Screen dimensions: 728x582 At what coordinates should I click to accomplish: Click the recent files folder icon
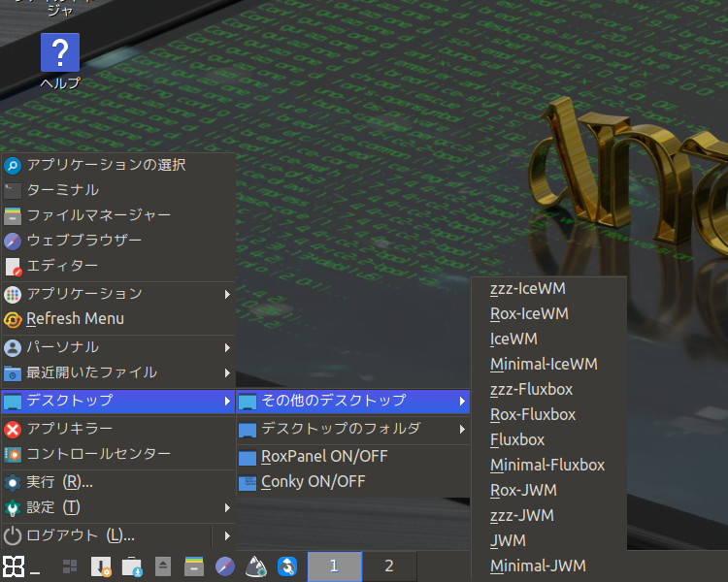13,373
